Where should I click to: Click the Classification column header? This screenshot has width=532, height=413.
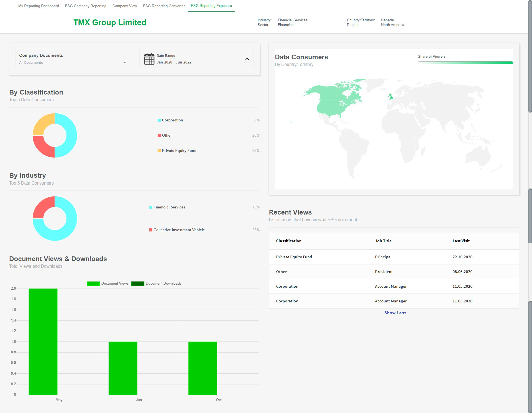(289, 241)
